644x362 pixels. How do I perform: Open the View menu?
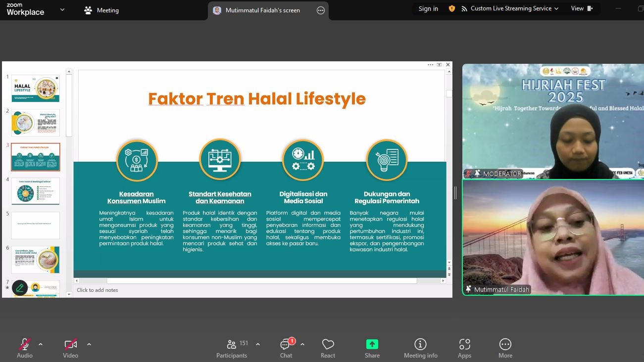(582, 8)
